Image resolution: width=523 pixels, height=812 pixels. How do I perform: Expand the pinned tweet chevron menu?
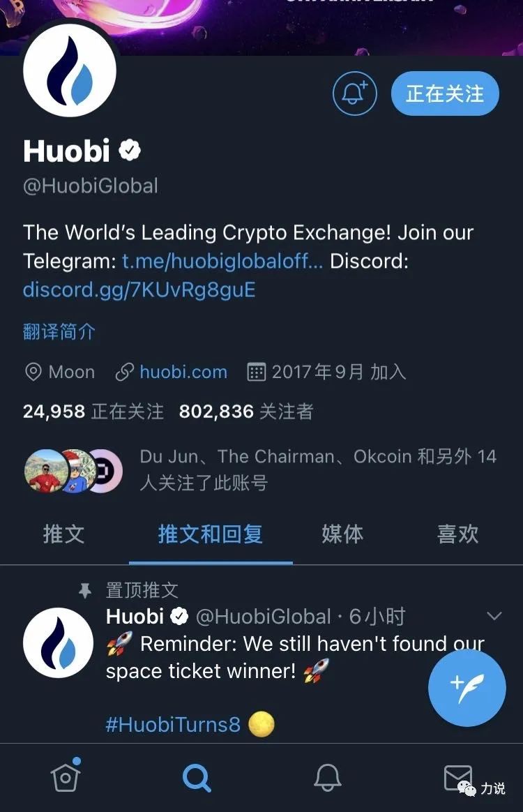tap(494, 616)
